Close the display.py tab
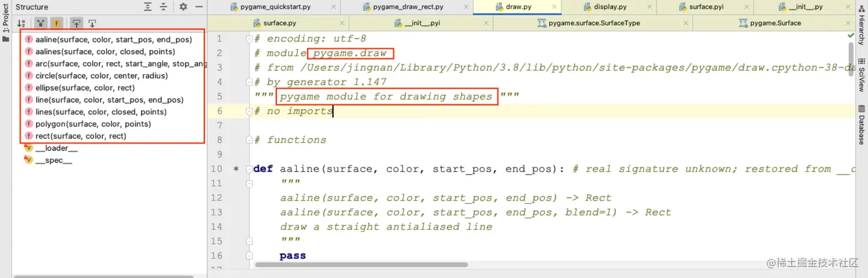868x278 pixels. (x=648, y=7)
